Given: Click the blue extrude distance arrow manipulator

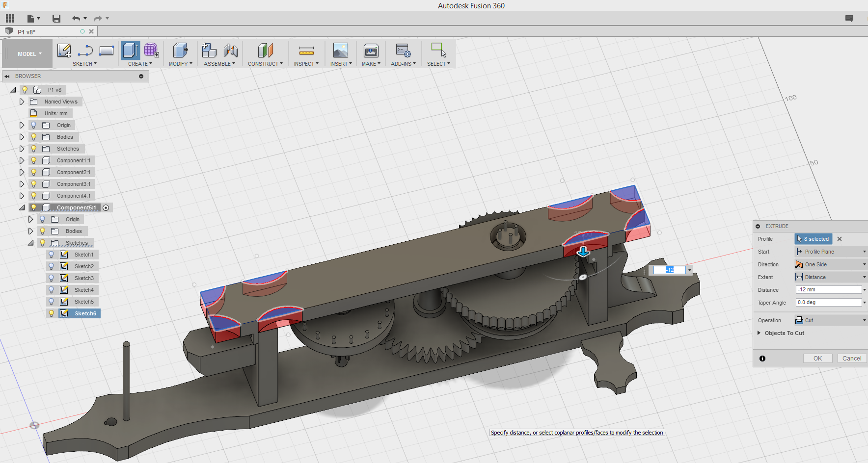Looking at the screenshot, I should point(583,252).
